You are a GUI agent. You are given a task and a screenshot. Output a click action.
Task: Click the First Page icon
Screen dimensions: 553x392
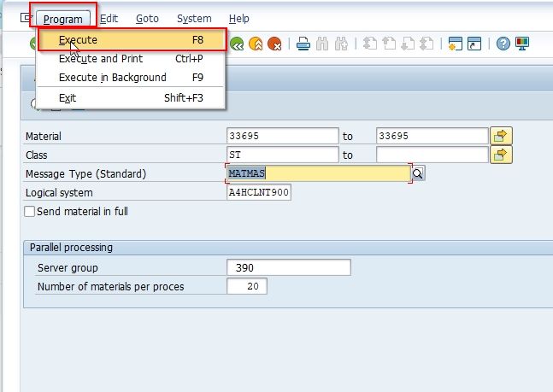[370, 44]
